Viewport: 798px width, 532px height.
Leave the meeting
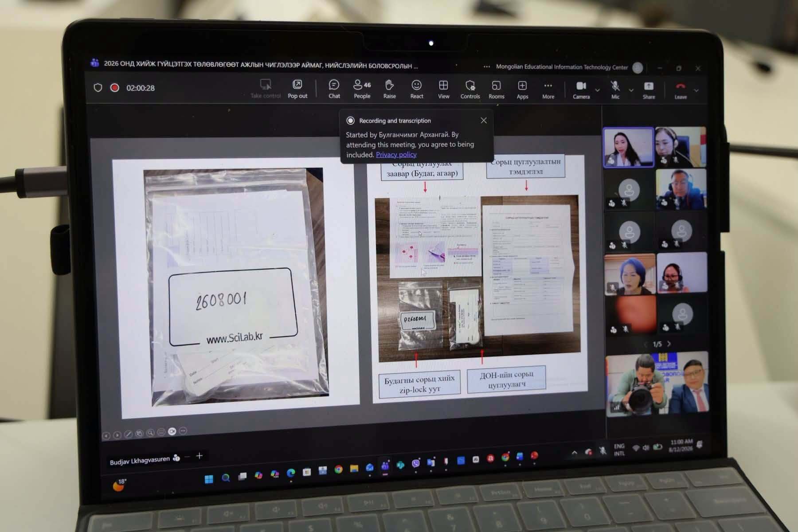681,90
